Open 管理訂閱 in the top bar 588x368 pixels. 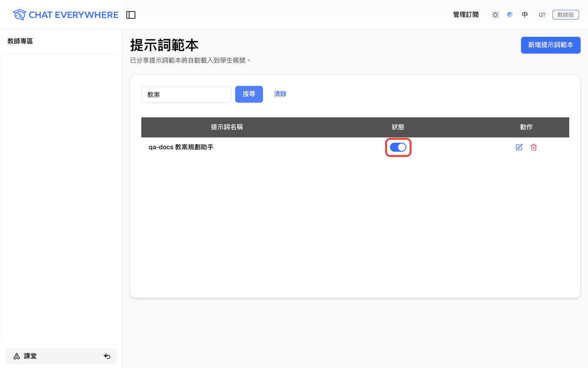point(466,15)
